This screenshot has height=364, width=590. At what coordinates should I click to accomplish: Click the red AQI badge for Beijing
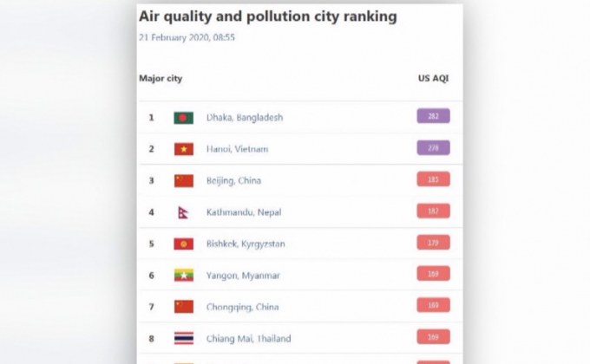click(433, 179)
